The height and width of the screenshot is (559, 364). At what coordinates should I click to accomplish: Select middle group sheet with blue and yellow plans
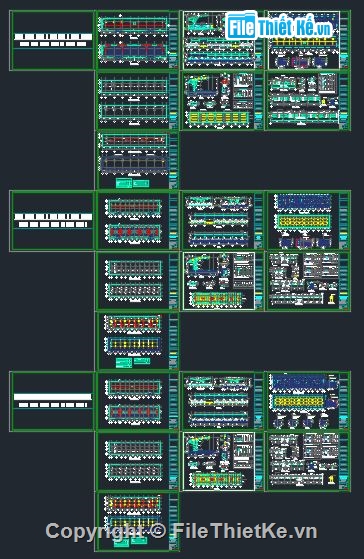308,221
